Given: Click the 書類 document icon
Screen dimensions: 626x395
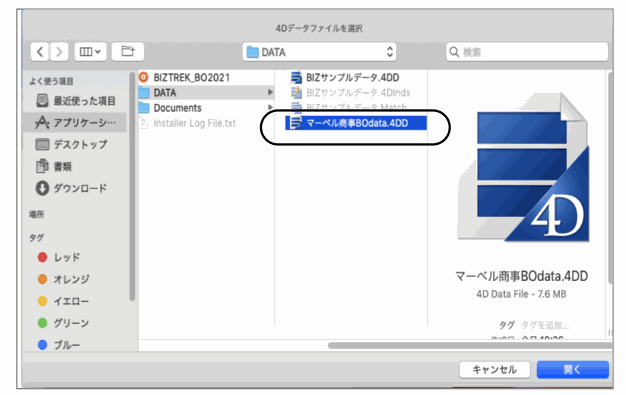Looking at the screenshot, I should point(42,166).
